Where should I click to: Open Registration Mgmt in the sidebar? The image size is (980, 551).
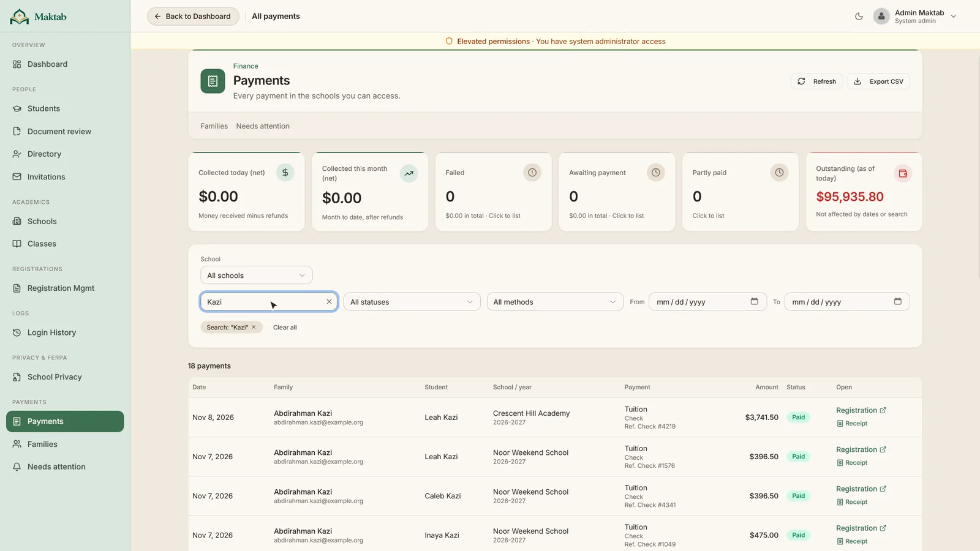65,288
